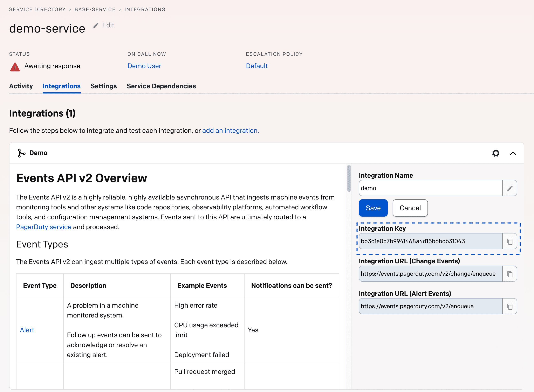Navigate to Base-Service breadcrumb
The image size is (534, 392).
coord(95,9)
